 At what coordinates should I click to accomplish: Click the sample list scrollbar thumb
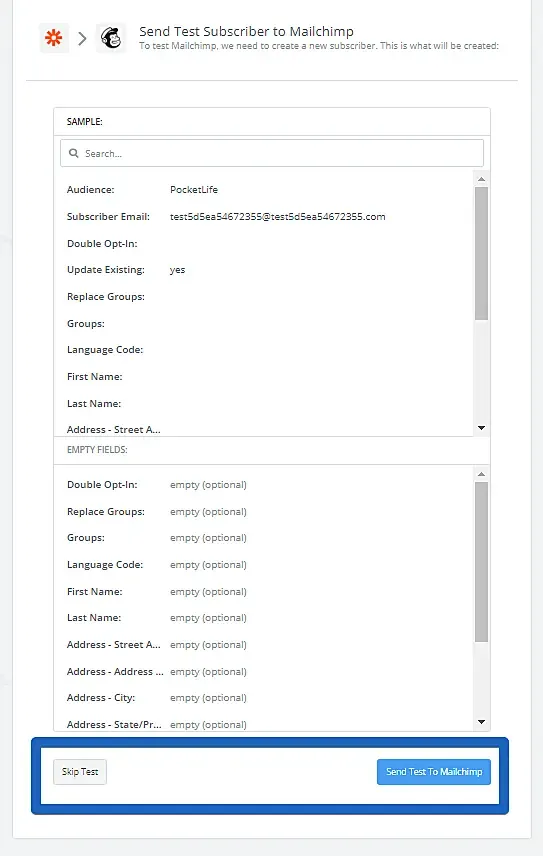tap(481, 253)
